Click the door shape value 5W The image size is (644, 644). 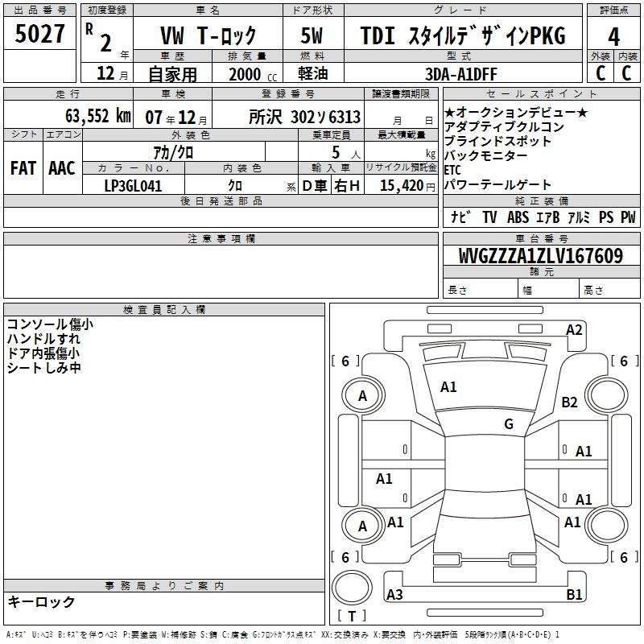point(312,35)
